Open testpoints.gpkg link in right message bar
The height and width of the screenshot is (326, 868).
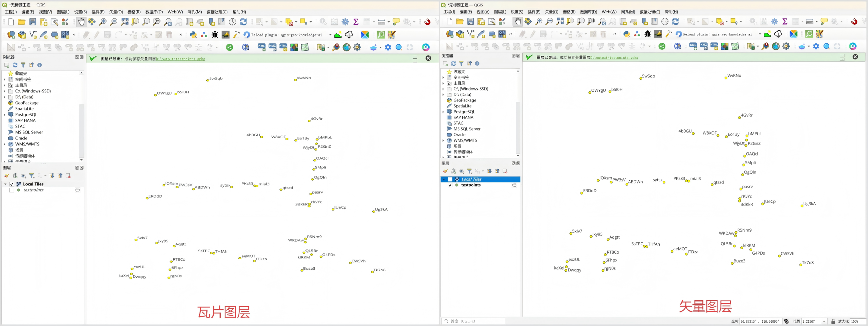[x=614, y=58]
